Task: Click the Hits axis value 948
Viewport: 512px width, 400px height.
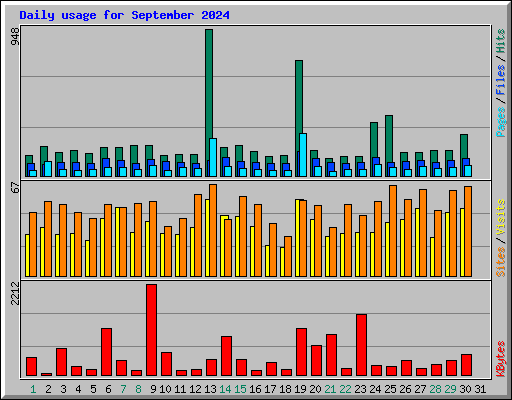Action: (x=15, y=36)
